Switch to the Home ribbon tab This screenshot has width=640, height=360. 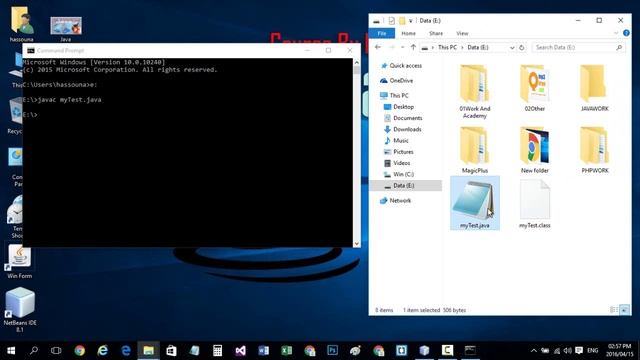click(x=408, y=33)
